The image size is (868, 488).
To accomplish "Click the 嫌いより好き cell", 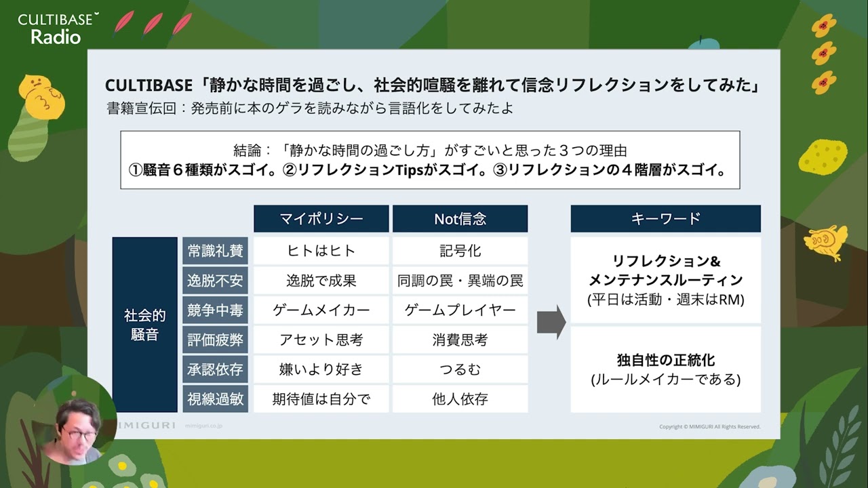I will click(x=321, y=369).
